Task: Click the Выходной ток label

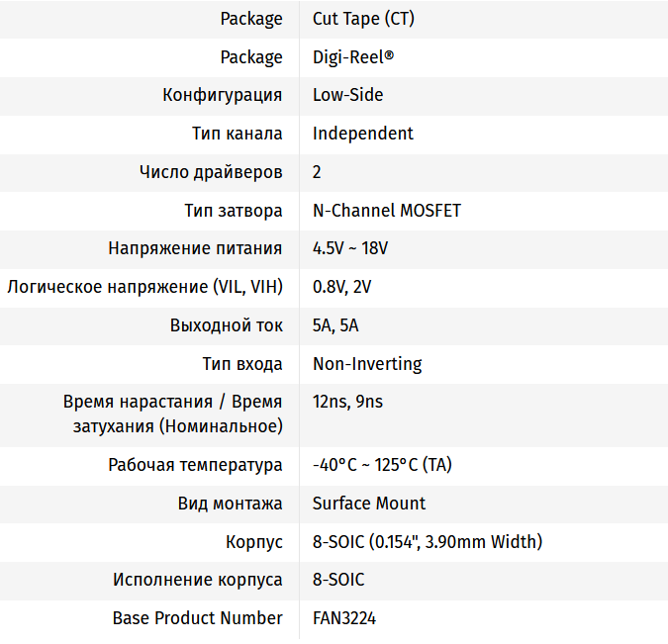Action: 227,325
